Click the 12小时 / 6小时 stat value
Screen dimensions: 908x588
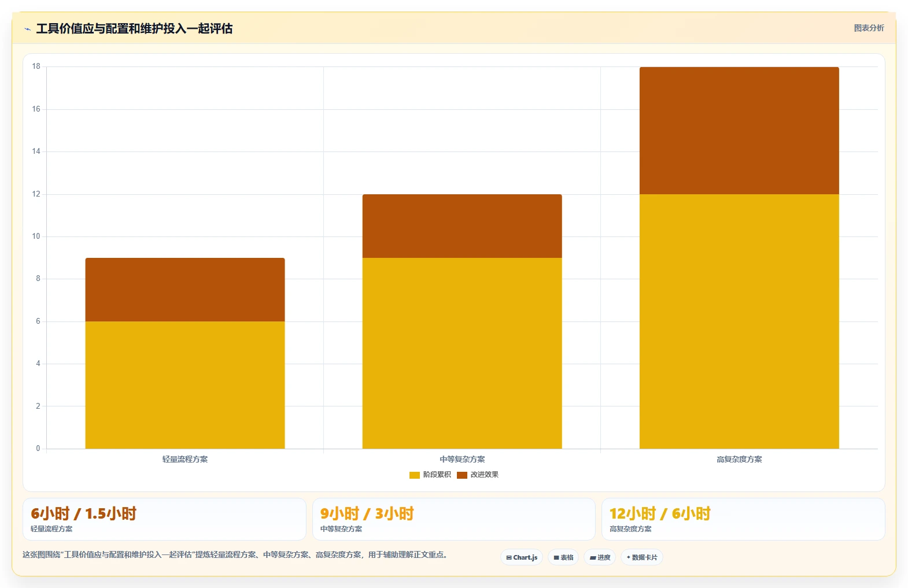tap(660, 513)
